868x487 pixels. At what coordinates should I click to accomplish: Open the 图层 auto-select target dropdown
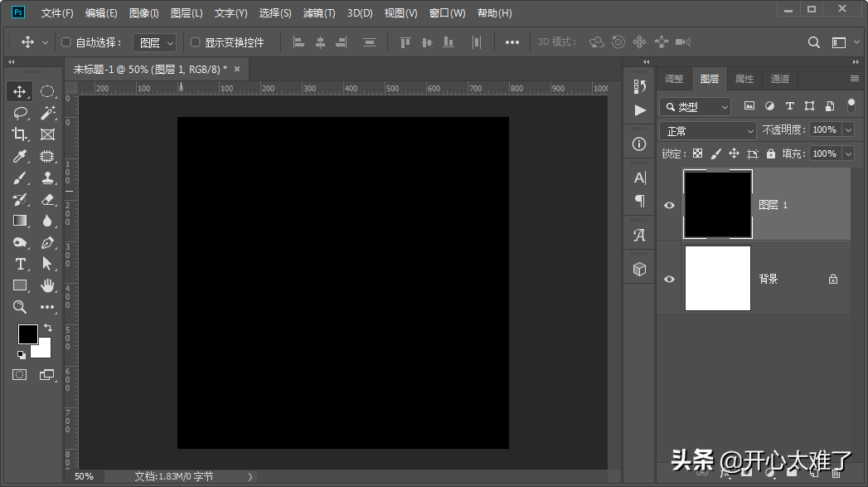pyautogui.click(x=154, y=42)
